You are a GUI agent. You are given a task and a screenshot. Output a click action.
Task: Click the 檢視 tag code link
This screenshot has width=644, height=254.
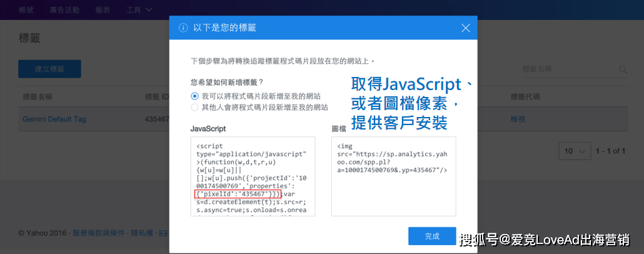pyautogui.click(x=518, y=119)
